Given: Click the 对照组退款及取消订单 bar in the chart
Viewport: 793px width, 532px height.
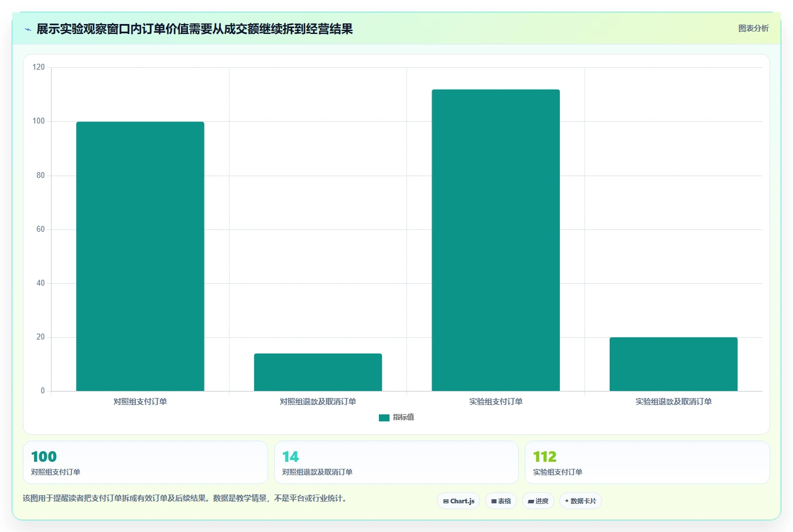Looking at the screenshot, I should click(x=318, y=372).
